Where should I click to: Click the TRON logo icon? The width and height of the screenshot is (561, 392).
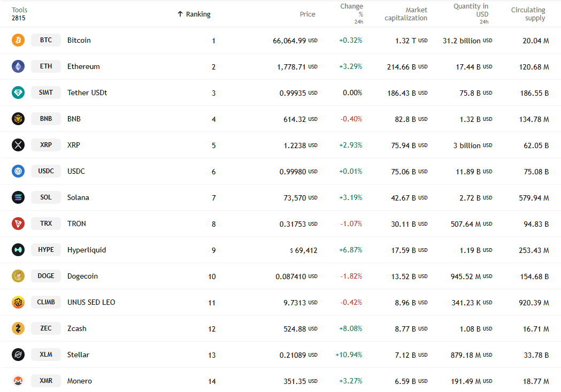click(18, 224)
